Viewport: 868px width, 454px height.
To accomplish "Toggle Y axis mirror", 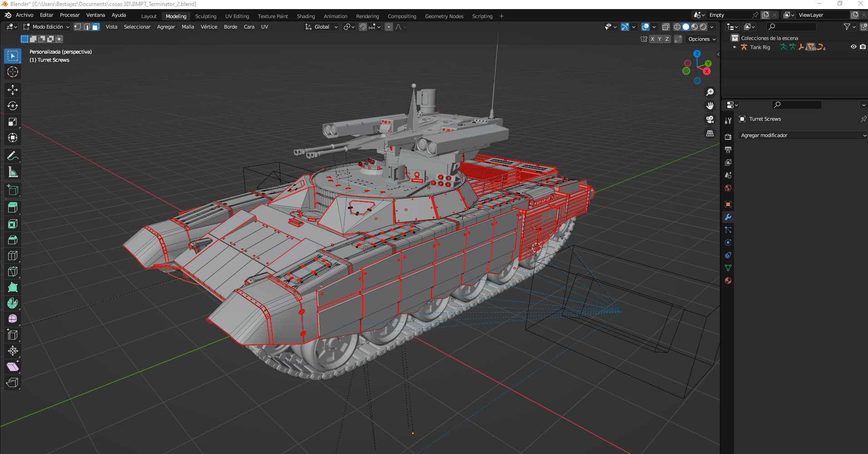I will click(x=660, y=39).
